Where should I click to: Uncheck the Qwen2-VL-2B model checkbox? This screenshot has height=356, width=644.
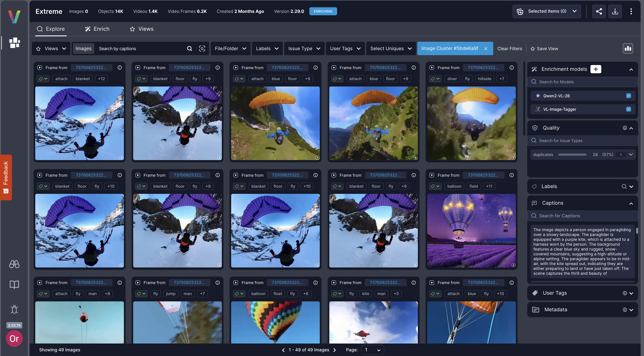629,96
